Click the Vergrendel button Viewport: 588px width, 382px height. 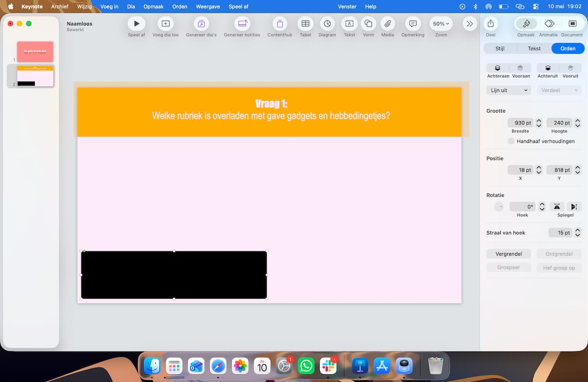tap(509, 254)
